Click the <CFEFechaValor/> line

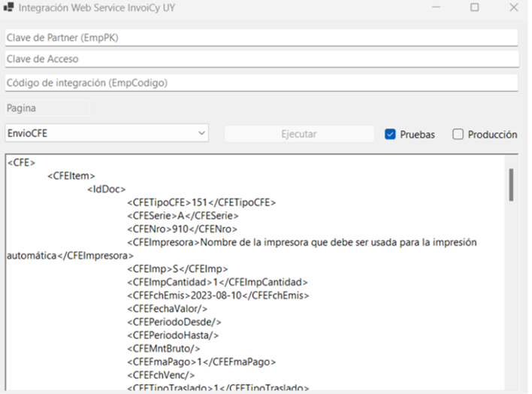pyautogui.click(x=168, y=308)
